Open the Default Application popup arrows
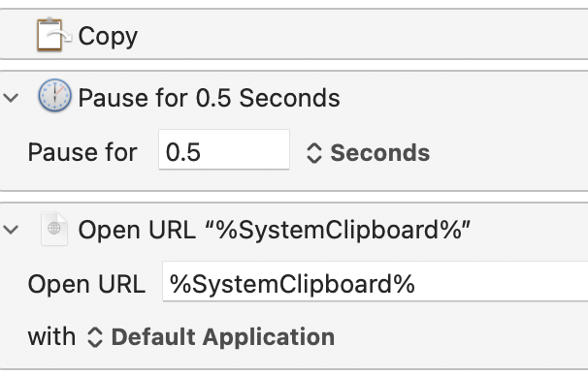Image resolution: width=588 pixels, height=376 pixels. (94, 337)
